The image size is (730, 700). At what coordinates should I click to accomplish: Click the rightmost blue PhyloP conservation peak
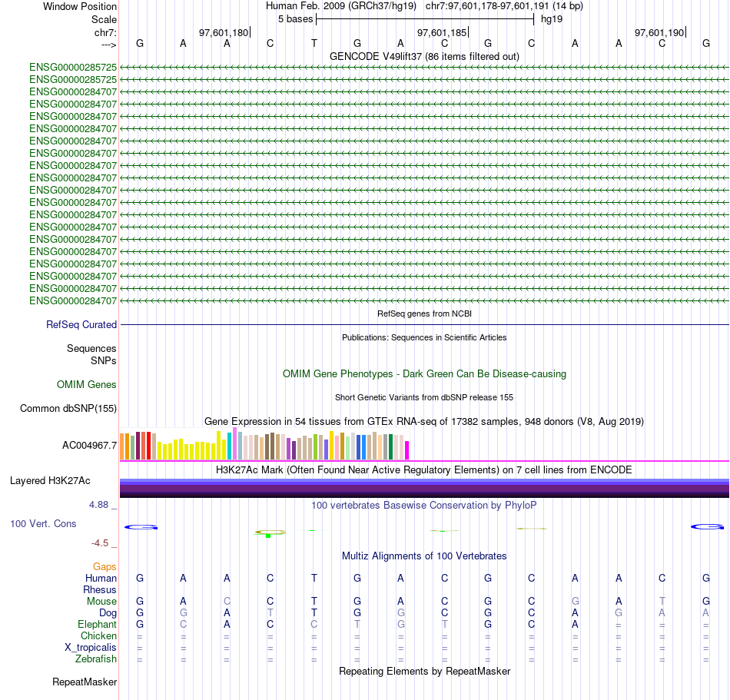point(707,527)
